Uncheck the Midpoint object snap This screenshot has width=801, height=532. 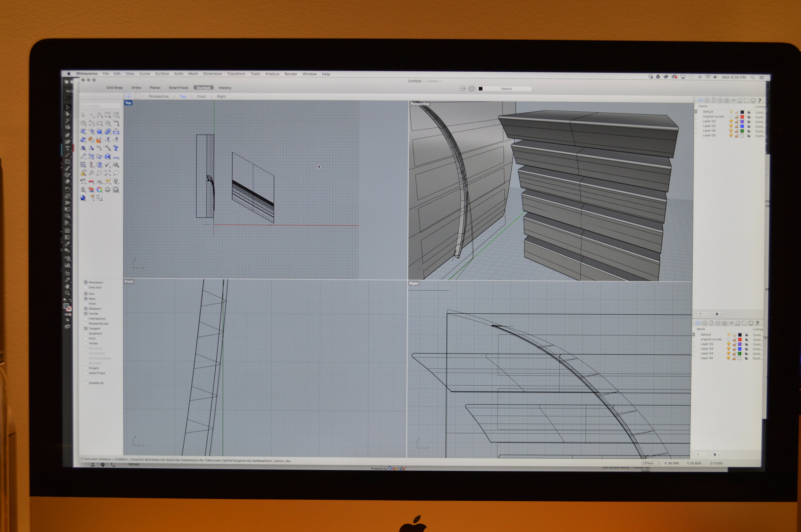(x=86, y=309)
